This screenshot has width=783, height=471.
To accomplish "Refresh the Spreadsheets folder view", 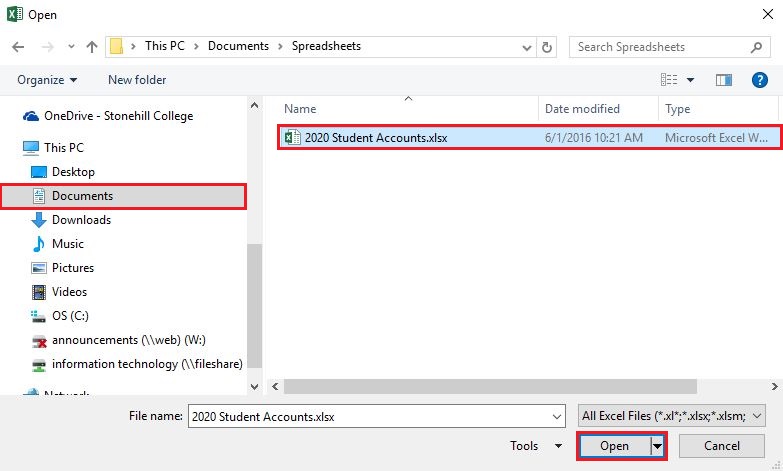I will tap(547, 47).
